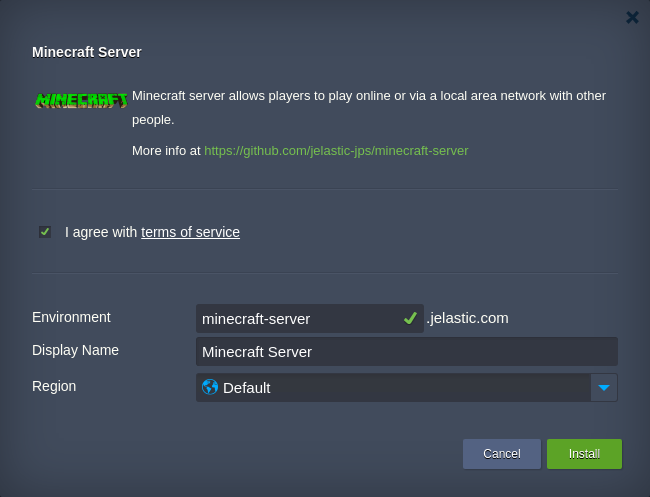The image size is (650, 497).
Task: Close the Minecraft Server dialog
Action: 632,17
